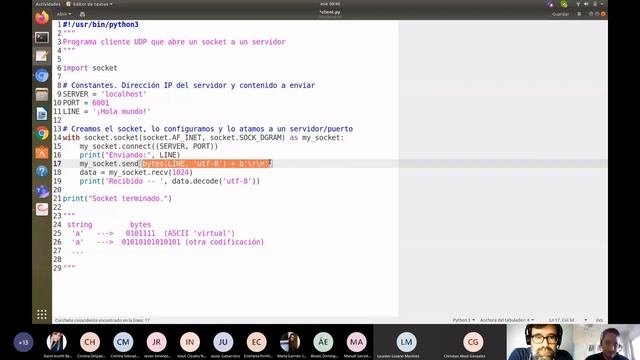Select participant avatar CM
640x360 pixels.
pyautogui.click(x=123, y=342)
